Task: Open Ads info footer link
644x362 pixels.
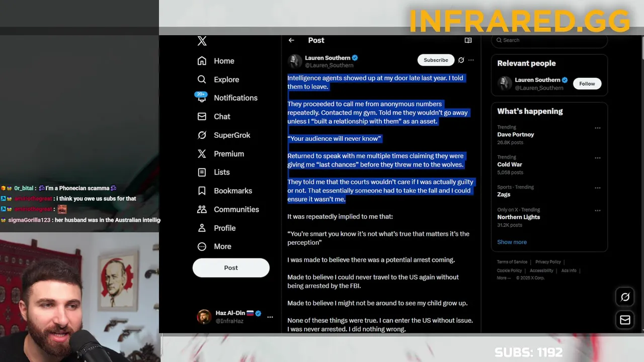Action: pyautogui.click(x=569, y=270)
